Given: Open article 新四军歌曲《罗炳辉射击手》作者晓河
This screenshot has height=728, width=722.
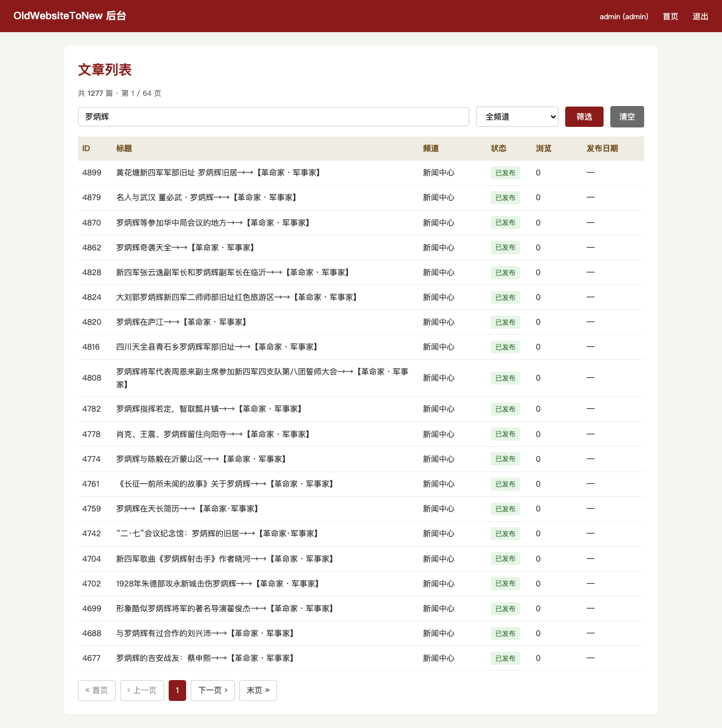Looking at the screenshot, I should [226, 559].
